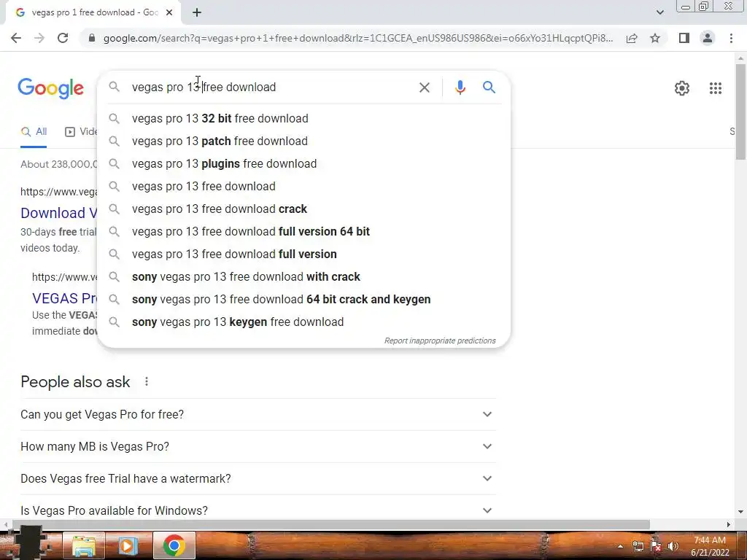The height and width of the screenshot is (560, 747).
Task: Select 'vegas pro 13 free download full version'
Action: click(303, 254)
